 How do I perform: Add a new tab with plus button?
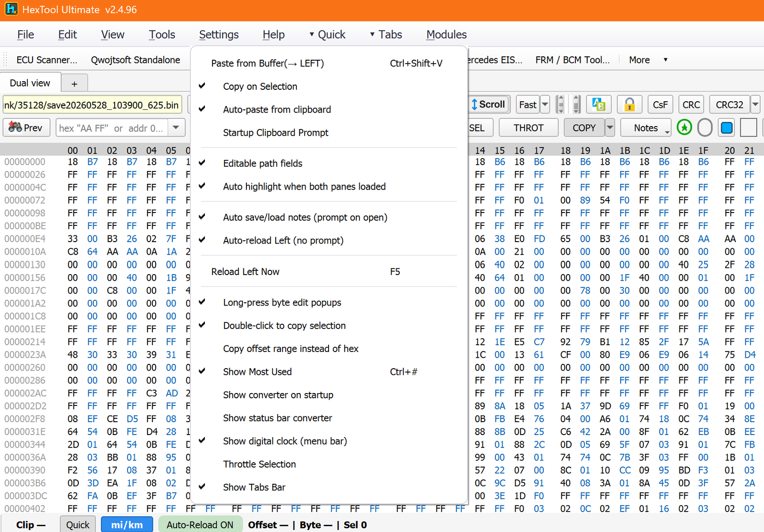[x=74, y=84]
